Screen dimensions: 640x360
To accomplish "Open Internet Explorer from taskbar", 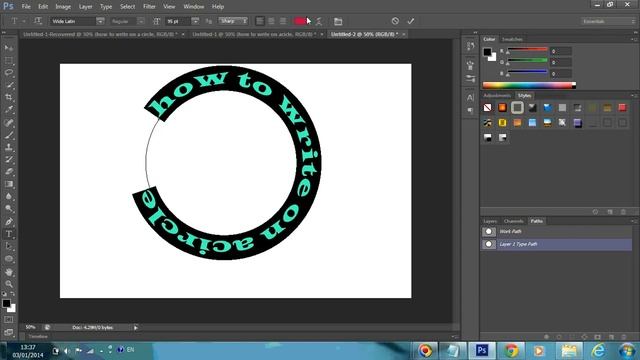I will coord(598,350).
